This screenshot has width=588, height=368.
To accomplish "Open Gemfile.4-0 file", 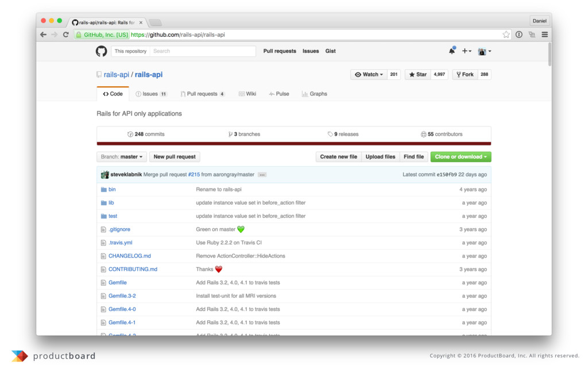I will pos(122,309).
